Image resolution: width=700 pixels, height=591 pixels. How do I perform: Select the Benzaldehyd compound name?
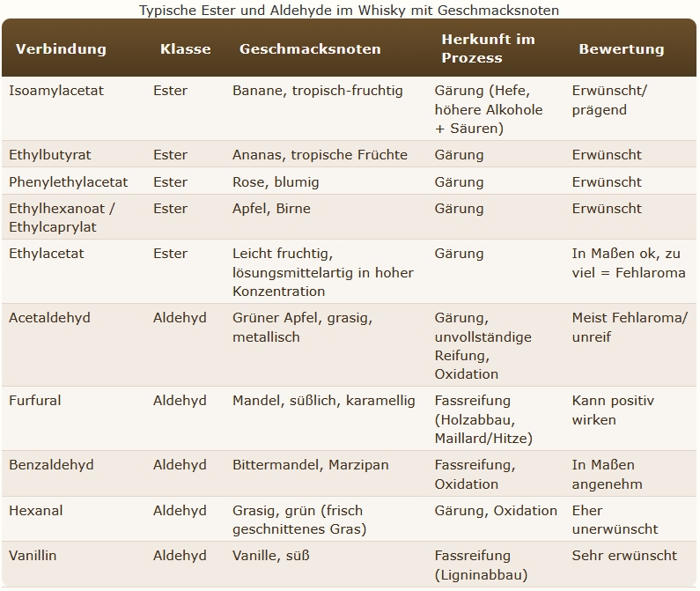(51, 465)
